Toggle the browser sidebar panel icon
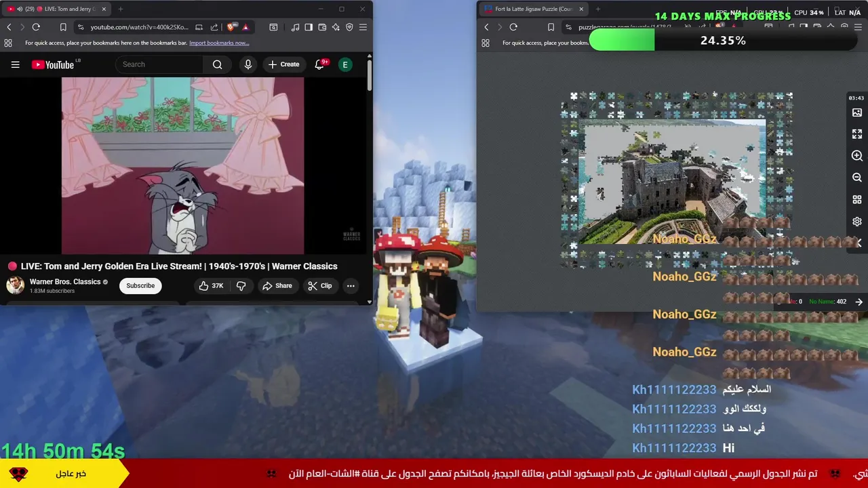This screenshot has height=488, width=868. 309,27
